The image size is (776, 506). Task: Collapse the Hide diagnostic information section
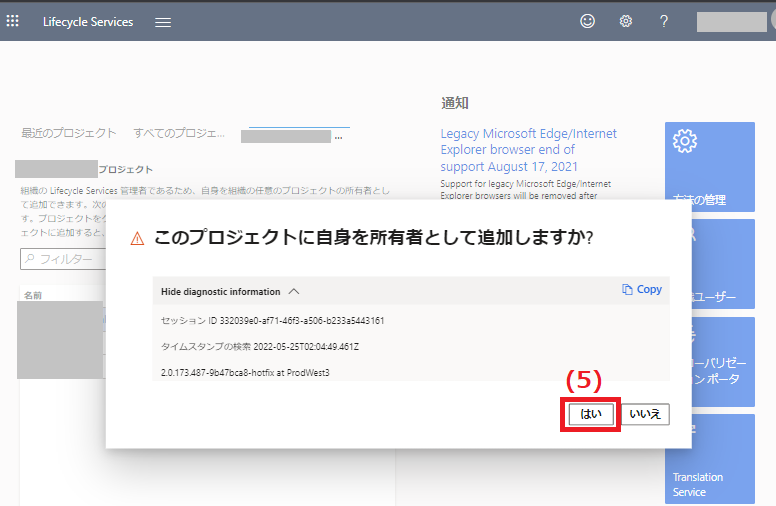coord(221,291)
